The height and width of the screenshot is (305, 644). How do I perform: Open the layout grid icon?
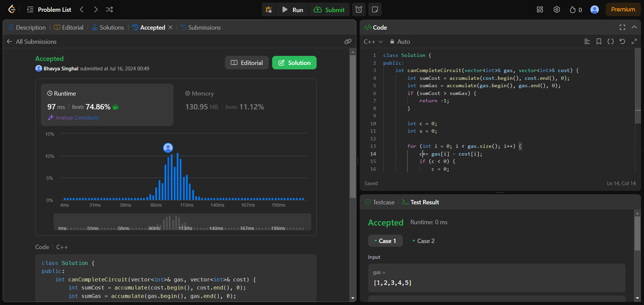pos(540,10)
